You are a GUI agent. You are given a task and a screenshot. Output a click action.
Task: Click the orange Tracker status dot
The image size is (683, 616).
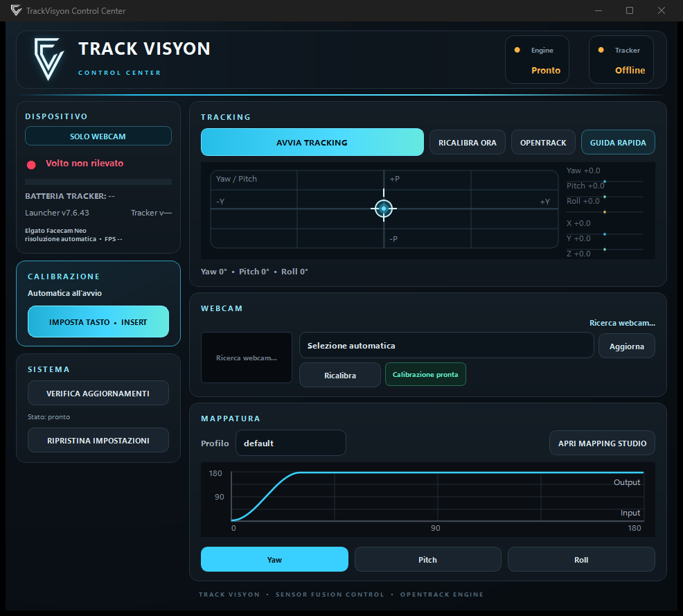(601, 50)
